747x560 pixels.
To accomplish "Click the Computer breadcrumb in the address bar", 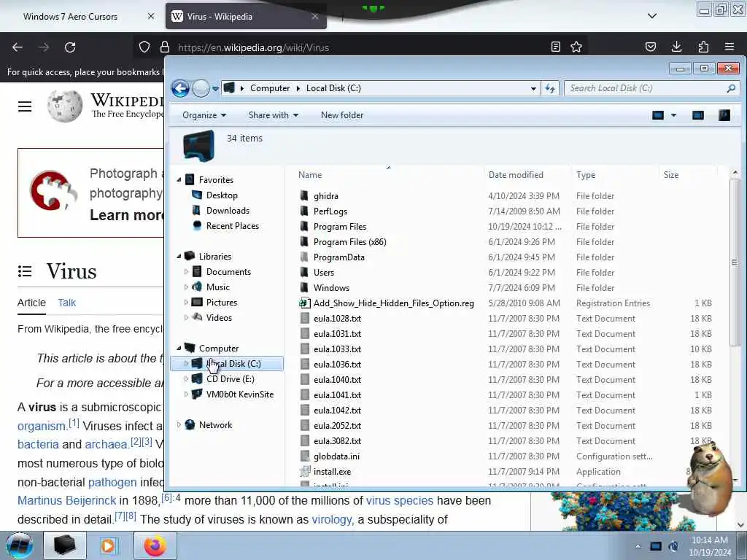I will click(x=270, y=88).
